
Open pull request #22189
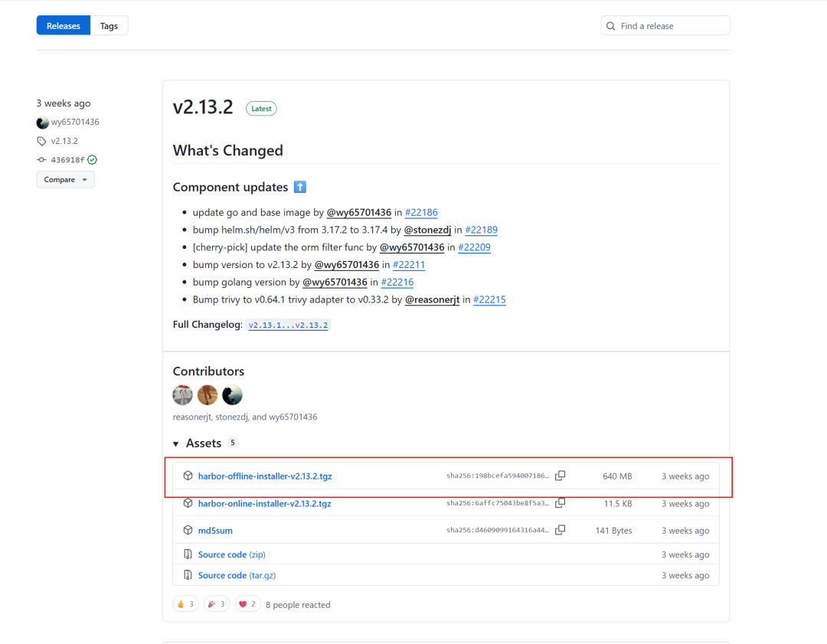pos(481,230)
